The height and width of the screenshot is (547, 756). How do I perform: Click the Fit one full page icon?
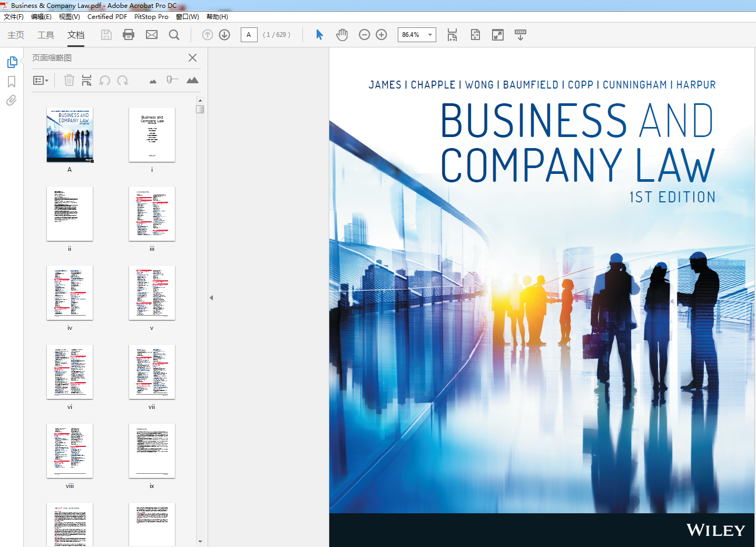[x=475, y=35]
